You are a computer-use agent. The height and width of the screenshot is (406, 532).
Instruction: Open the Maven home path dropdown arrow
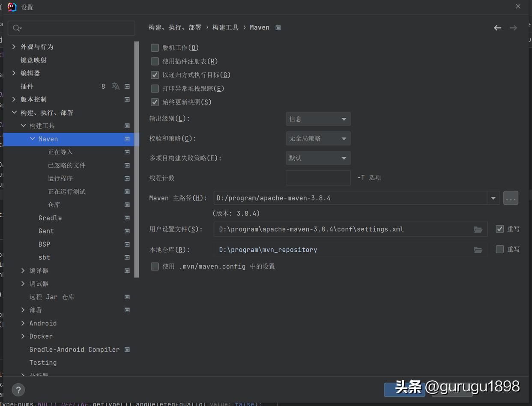pos(493,198)
